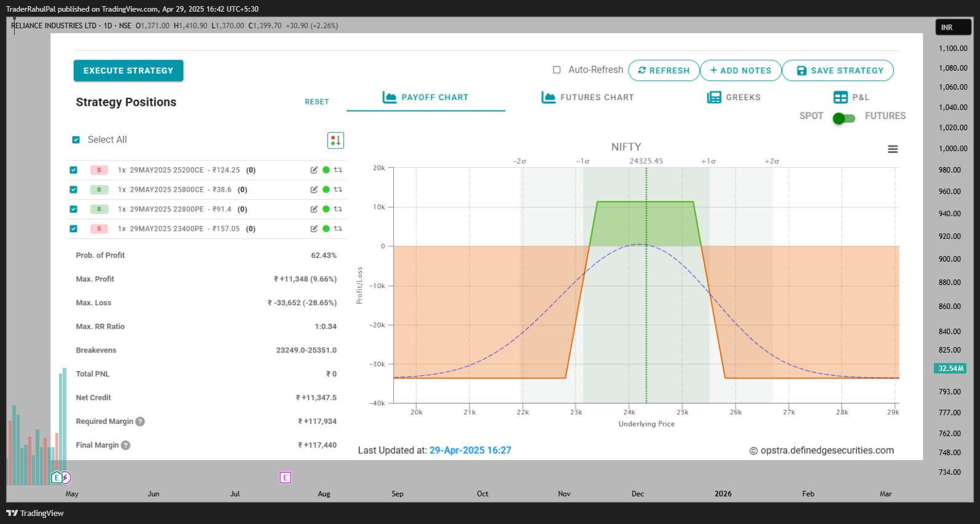Click the purple E earnings marker near August
Viewport: 980px width, 524px height.
[285, 477]
